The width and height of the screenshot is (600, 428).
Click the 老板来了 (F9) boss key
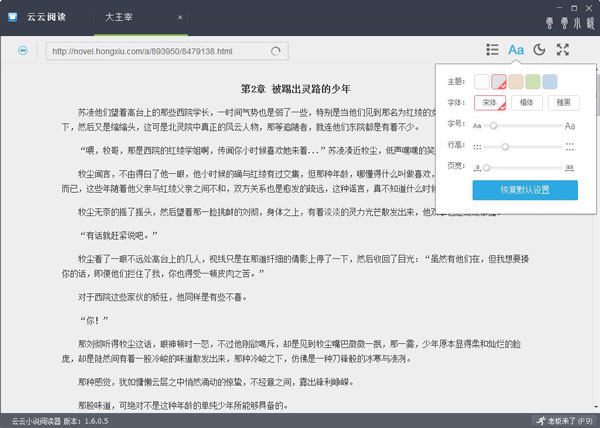click(564, 421)
